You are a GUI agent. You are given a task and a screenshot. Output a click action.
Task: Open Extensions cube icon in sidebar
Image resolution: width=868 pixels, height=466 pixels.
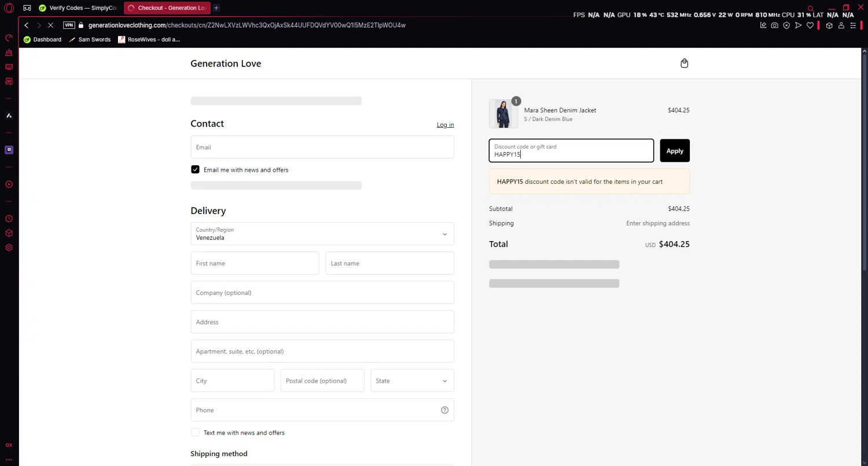pyautogui.click(x=9, y=233)
